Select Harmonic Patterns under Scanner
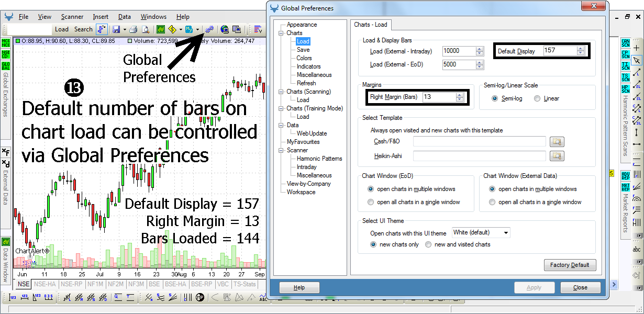644x314 pixels. [x=319, y=159]
